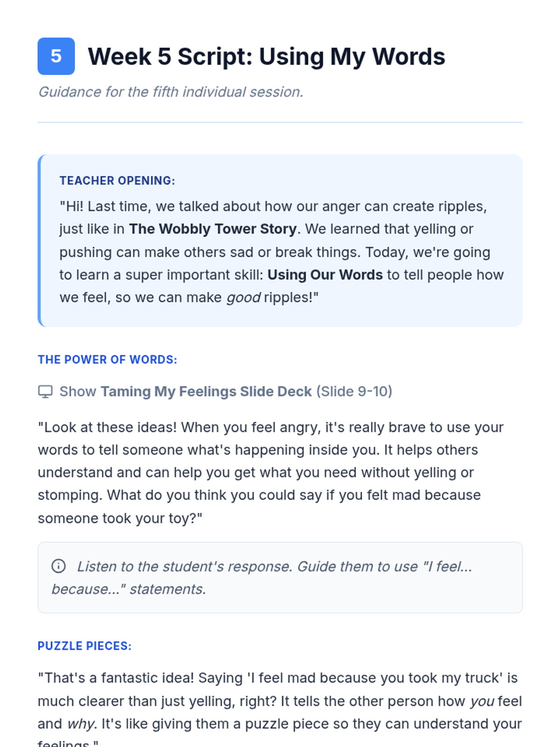Click The Wobbly Tower Story bold text

213,229
